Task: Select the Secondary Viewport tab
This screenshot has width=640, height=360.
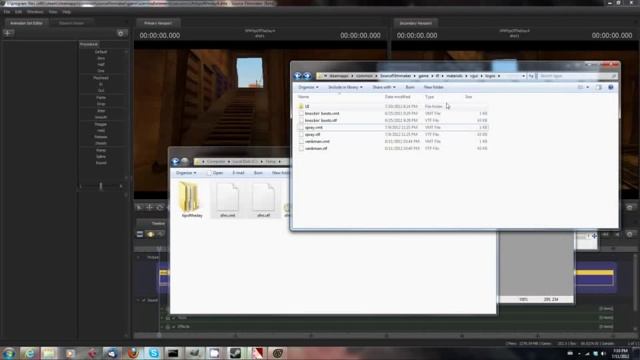Action: [416, 23]
